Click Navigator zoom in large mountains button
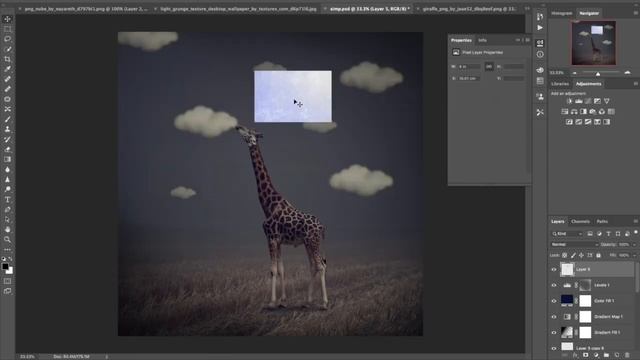The height and width of the screenshot is (360, 640). (628, 73)
